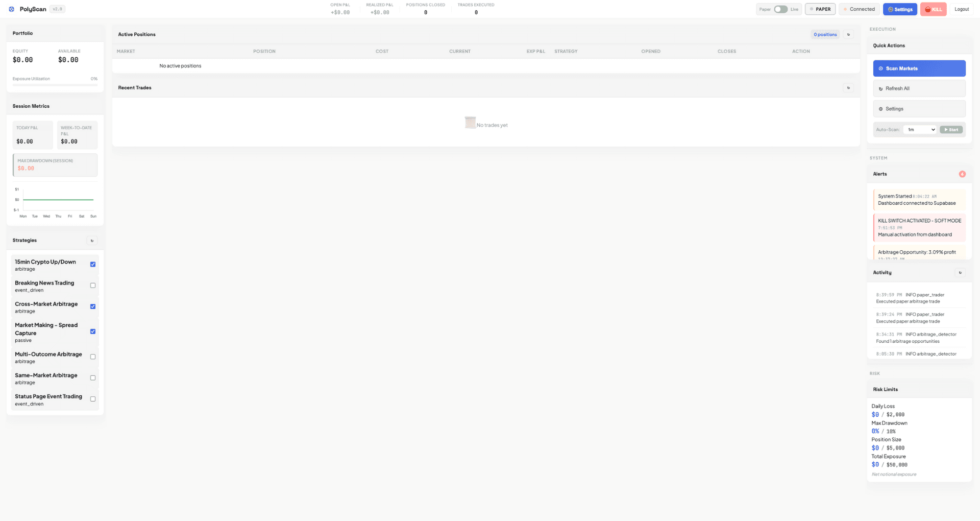The image size is (980, 521).
Task: Refresh the Recent Trades list
Action: coord(848,88)
